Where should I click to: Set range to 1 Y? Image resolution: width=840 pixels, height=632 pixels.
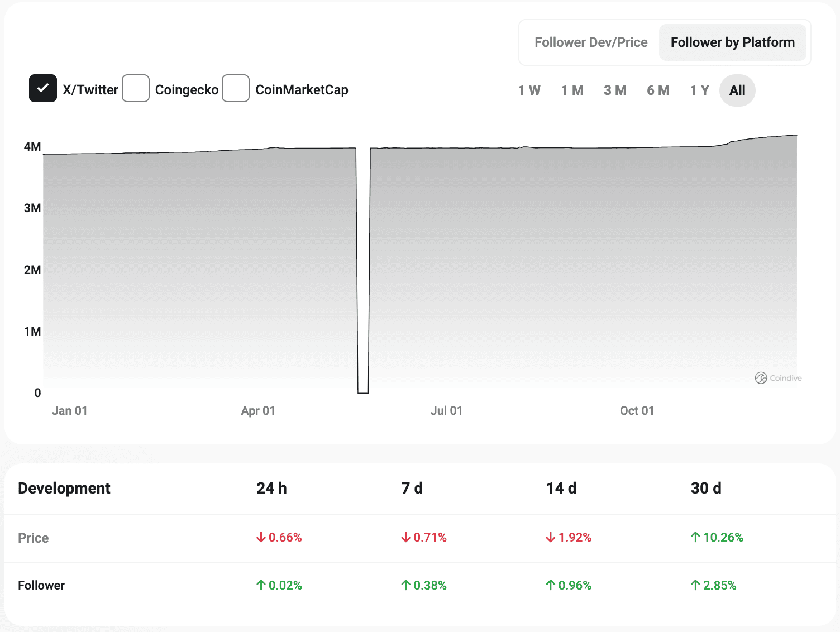pyautogui.click(x=699, y=90)
